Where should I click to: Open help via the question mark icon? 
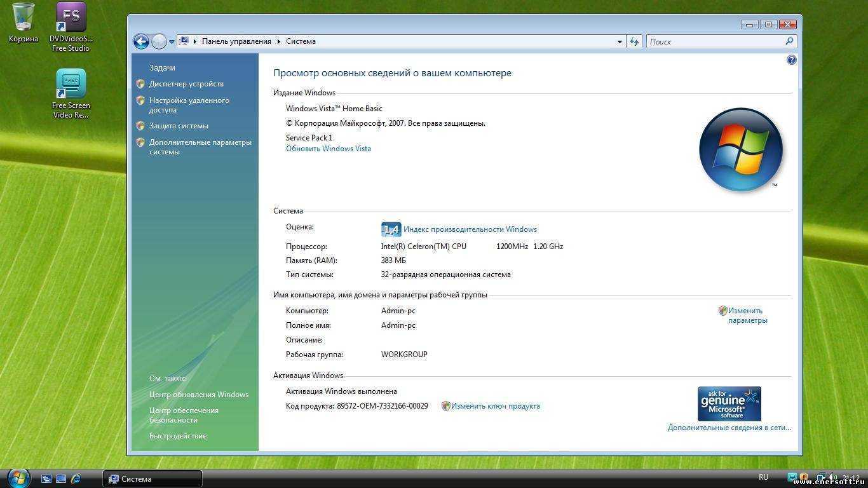point(791,60)
